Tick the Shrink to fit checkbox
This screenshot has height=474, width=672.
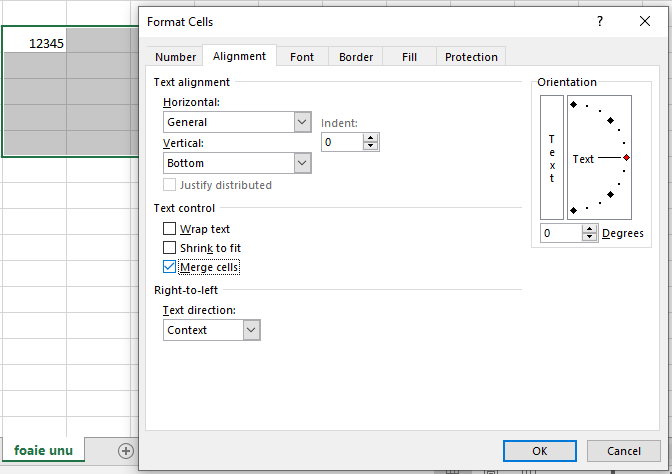coord(169,248)
